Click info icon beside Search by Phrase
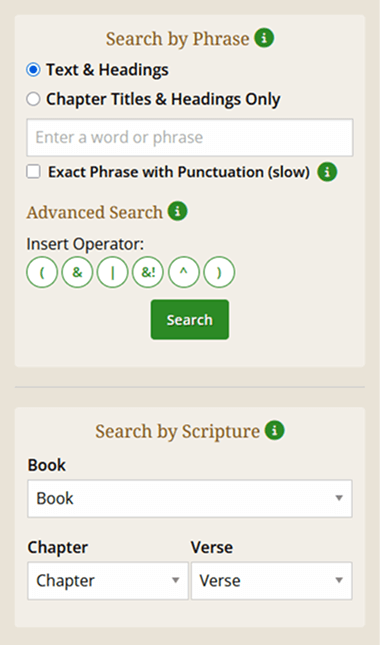This screenshot has width=380, height=645. click(264, 38)
